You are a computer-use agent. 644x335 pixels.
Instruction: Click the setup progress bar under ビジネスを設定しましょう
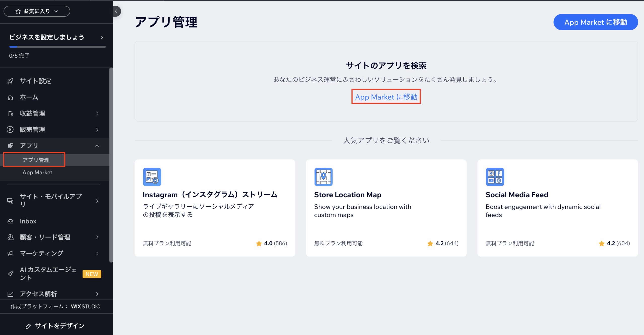click(x=57, y=47)
